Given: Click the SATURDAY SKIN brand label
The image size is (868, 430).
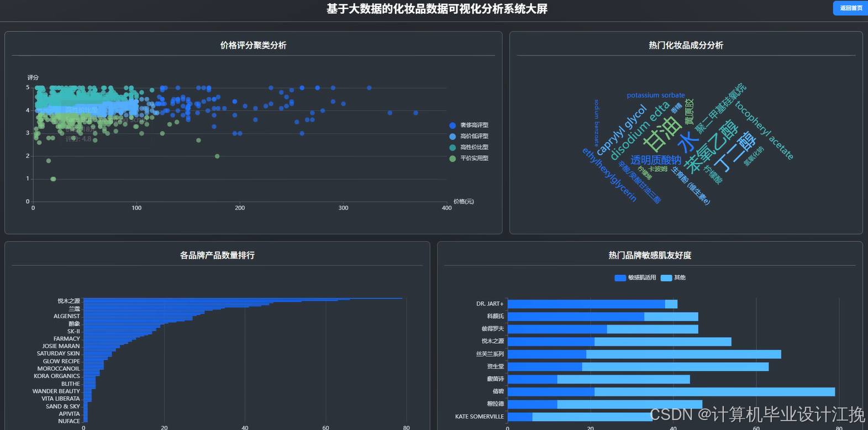Looking at the screenshot, I should [x=59, y=354].
